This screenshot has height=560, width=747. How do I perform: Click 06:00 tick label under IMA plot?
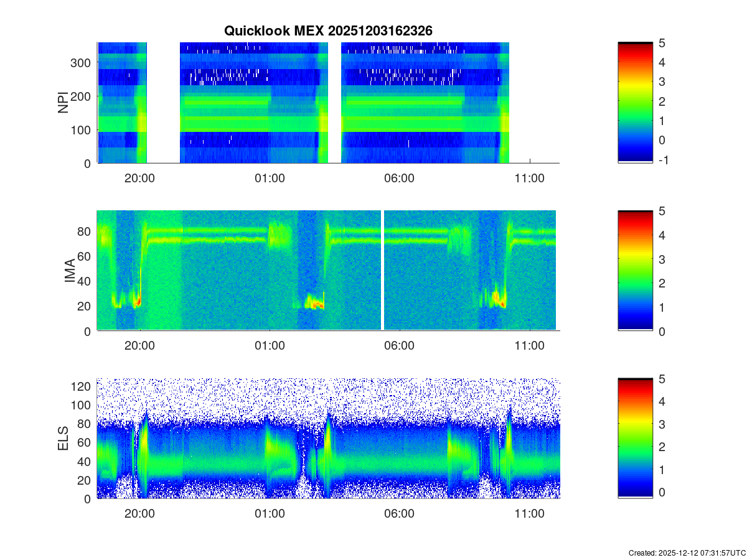tap(399, 346)
